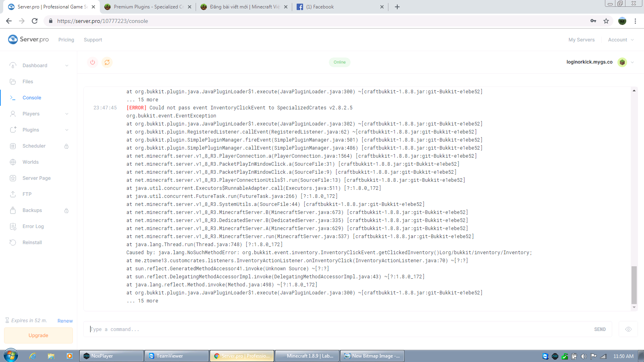Close the Premium Plugins browser tab
Viewport: 644px width, 362px height.
pyautogui.click(x=190, y=7)
